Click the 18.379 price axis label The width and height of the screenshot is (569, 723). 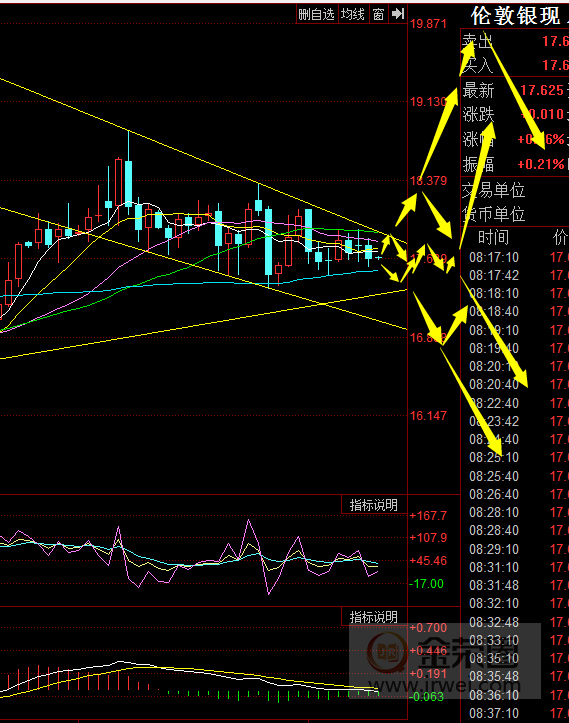coord(429,180)
